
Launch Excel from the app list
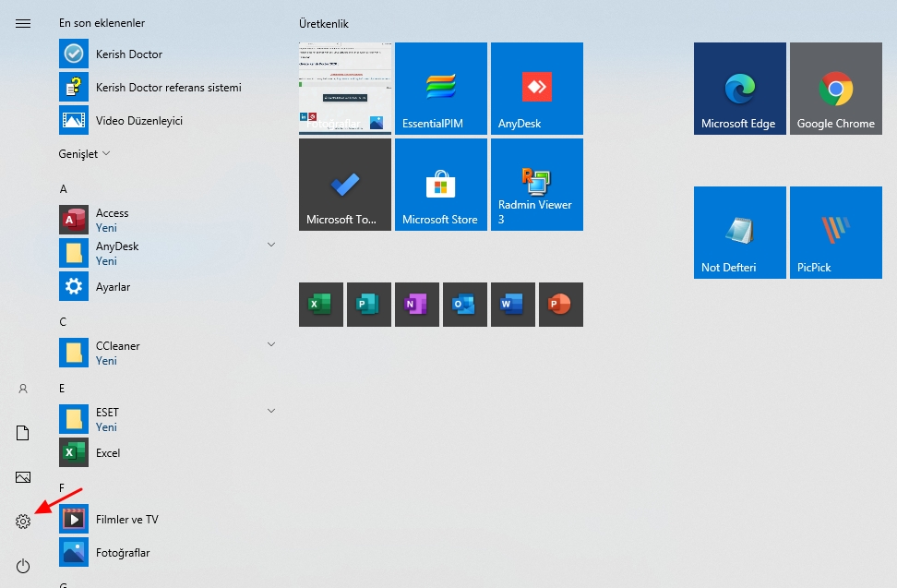[168, 452]
